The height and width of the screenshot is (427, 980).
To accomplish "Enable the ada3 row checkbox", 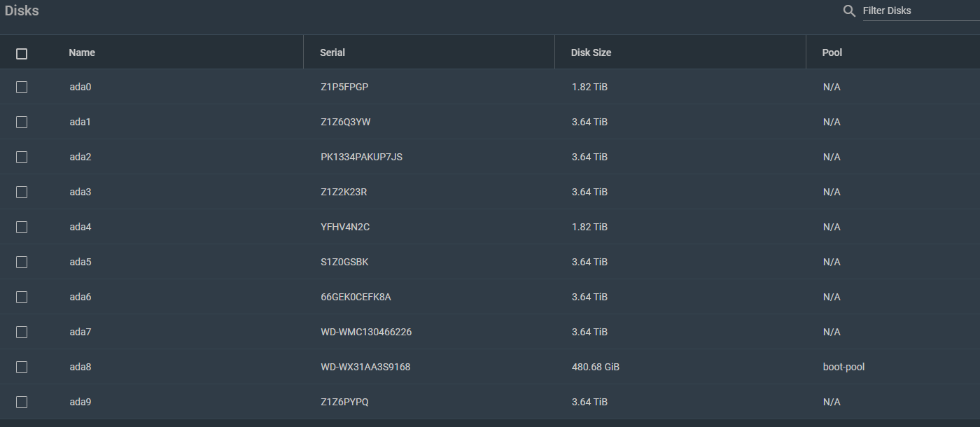I will pos(22,192).
